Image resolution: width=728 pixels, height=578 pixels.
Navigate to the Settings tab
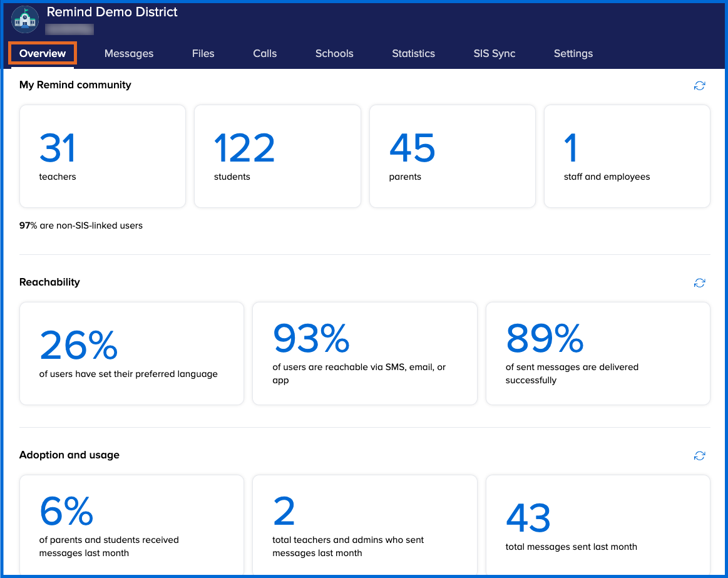click(573, 54)
